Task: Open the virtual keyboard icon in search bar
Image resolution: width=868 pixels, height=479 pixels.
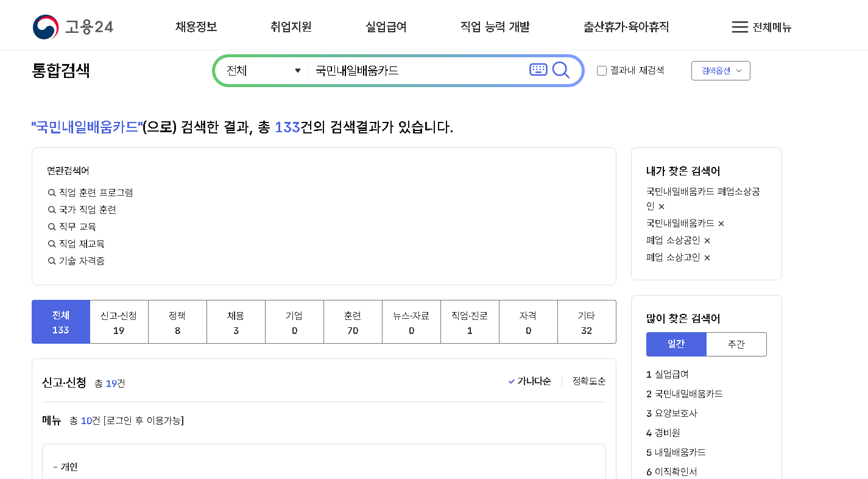Action: point(538,69)
